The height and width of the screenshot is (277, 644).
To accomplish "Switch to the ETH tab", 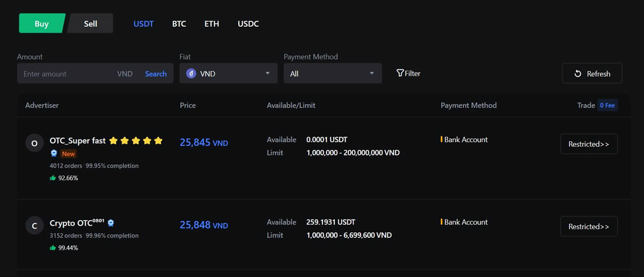I will click(211, 24).
